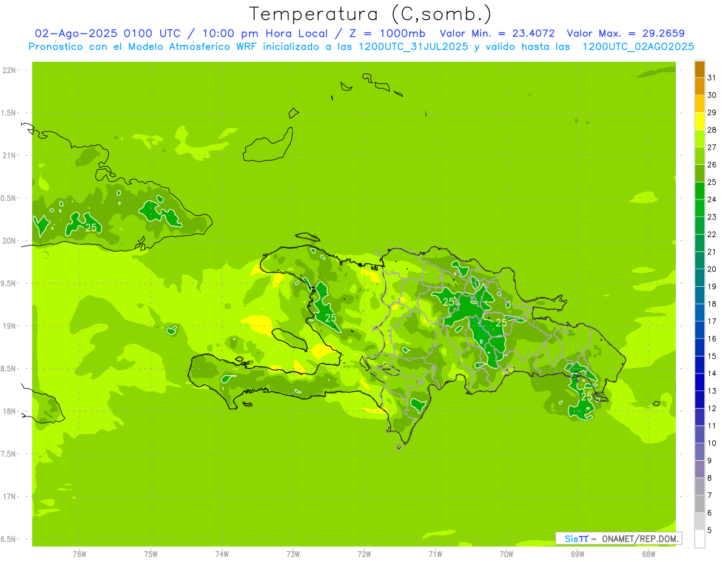Click the "21N" latitude label
This screenshot has height=562, width=728.
9,156
